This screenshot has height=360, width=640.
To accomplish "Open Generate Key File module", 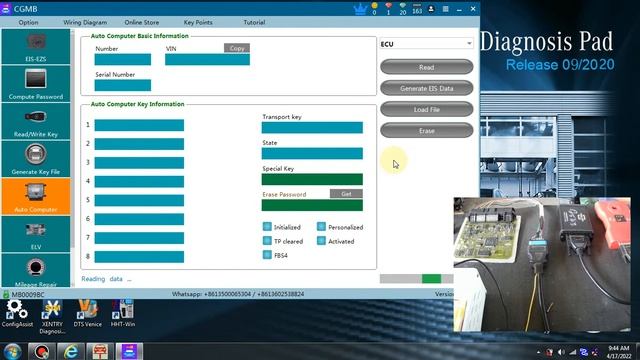I will click(x=36, y=159).
